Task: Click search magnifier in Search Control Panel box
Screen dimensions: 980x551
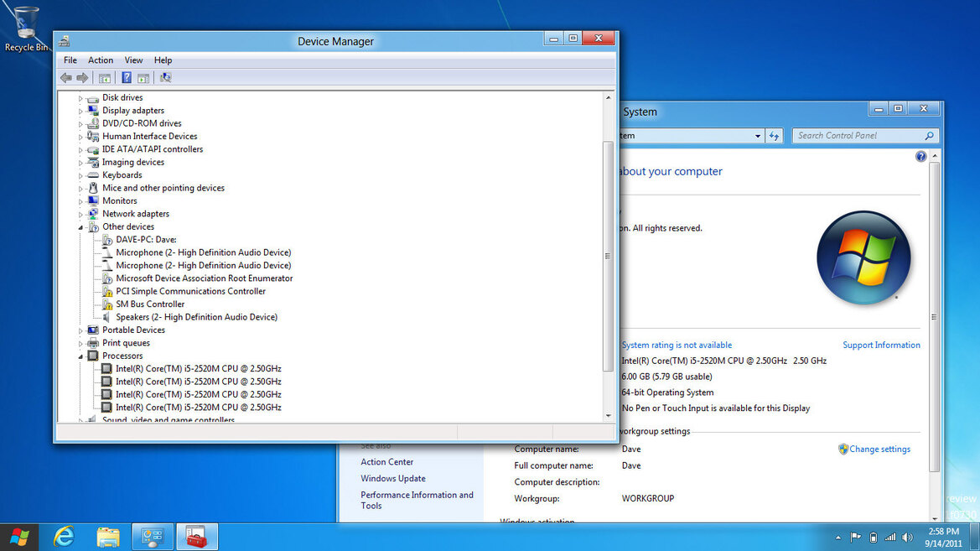Action: [x=930, y=136]
